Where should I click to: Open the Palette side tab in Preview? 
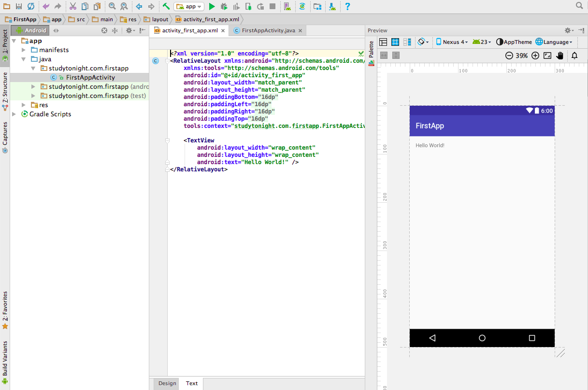click(371, 53)
